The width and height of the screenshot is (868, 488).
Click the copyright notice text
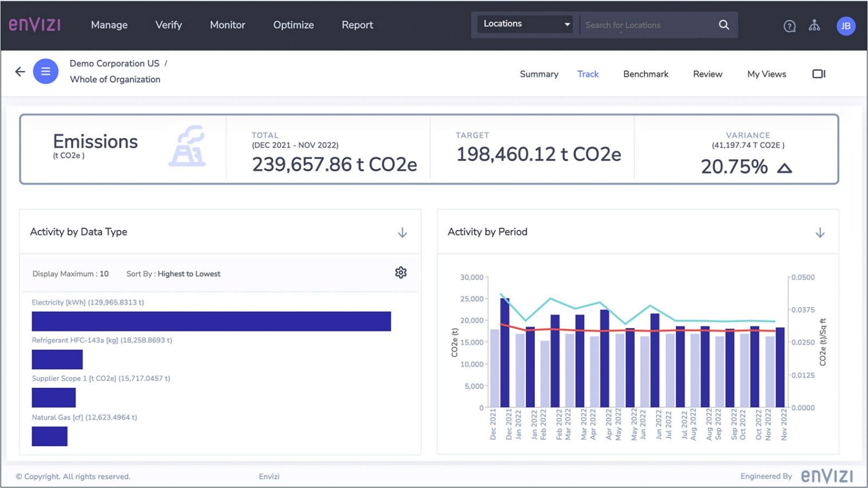click(x=73, y=477)
